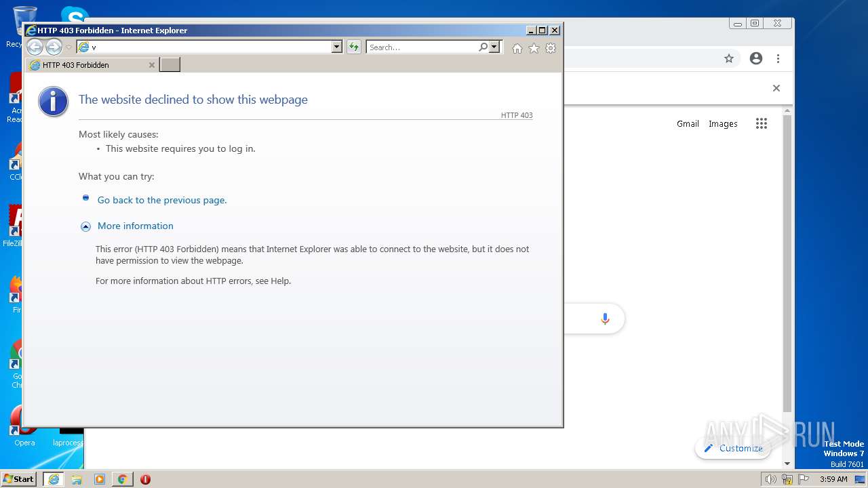The image size is (868, 488).
Task: Click the Internet Explorer back arrow button
Action: (35, 47)
